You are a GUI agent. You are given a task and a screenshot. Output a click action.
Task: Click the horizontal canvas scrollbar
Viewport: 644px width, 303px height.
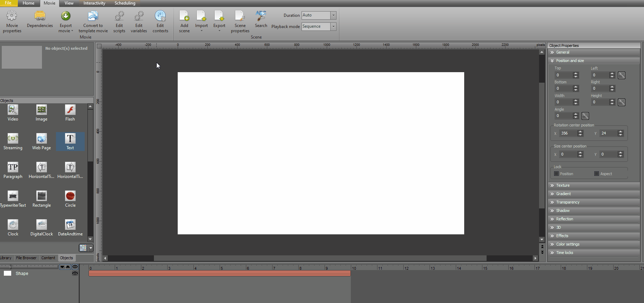[320, 258]
